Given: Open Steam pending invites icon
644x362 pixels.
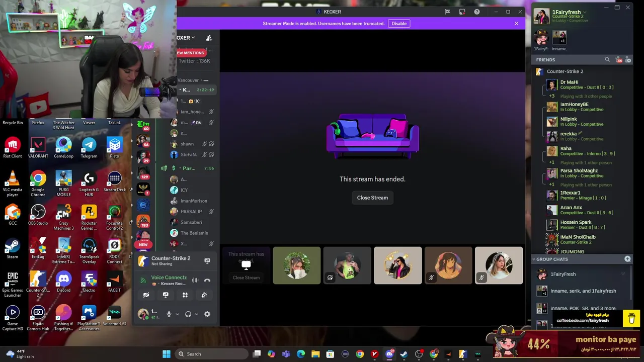Looking at the screenshot, I should pos(619,60).
